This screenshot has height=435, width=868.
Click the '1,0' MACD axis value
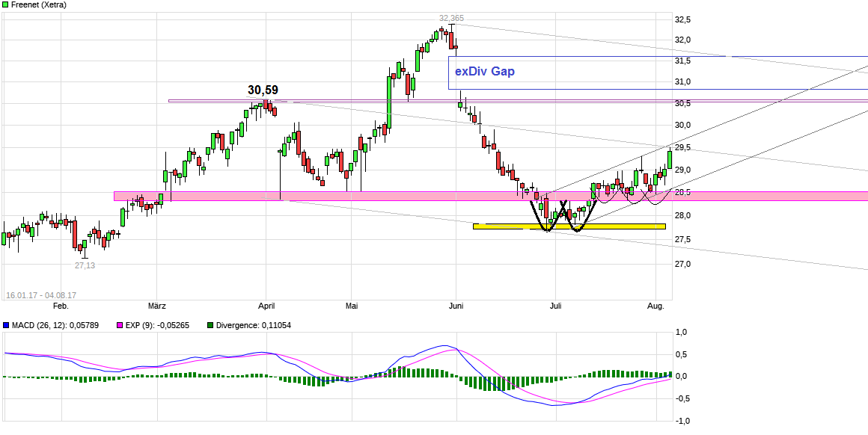pos(682,332)
